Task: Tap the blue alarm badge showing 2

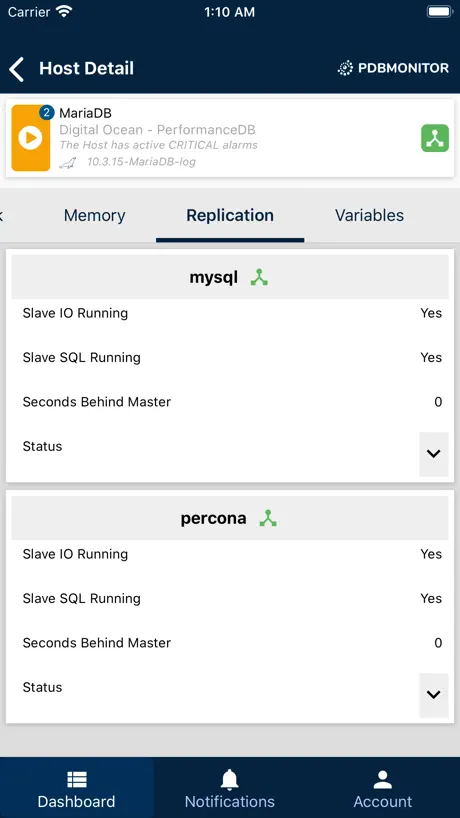Action: (47, 112)
